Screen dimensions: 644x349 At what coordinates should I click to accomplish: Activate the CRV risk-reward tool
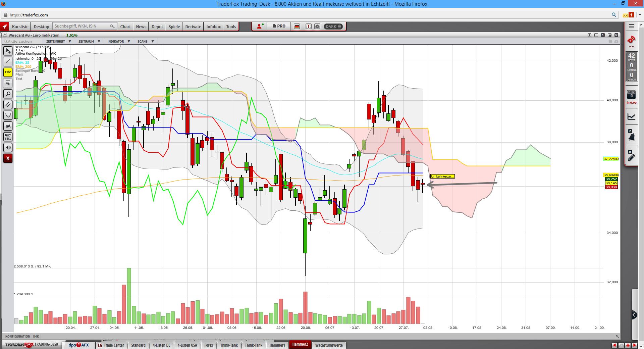(x=8, y=72)
